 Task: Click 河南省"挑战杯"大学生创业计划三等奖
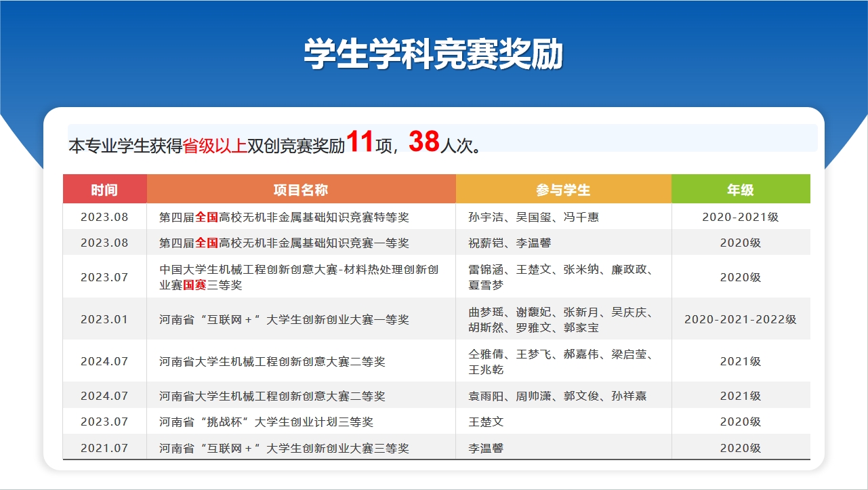(x=266, y=422)
